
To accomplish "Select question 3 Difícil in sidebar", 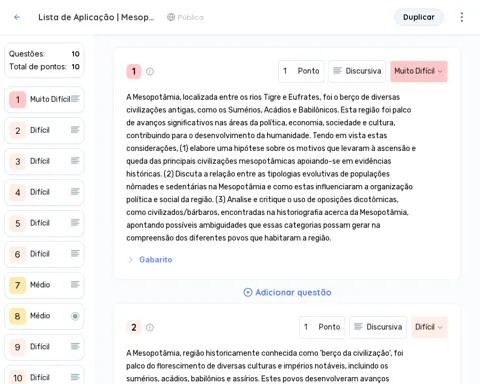I will point(44,161).
